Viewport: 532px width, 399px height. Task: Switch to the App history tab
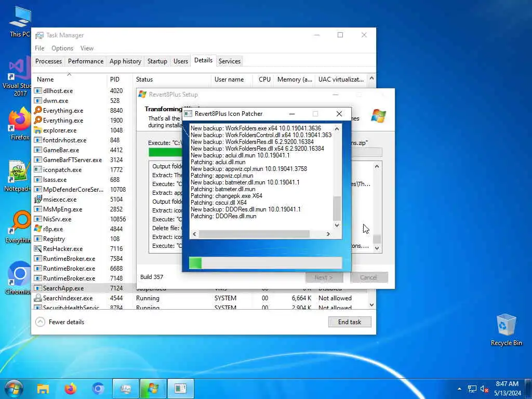coord(125,61)
